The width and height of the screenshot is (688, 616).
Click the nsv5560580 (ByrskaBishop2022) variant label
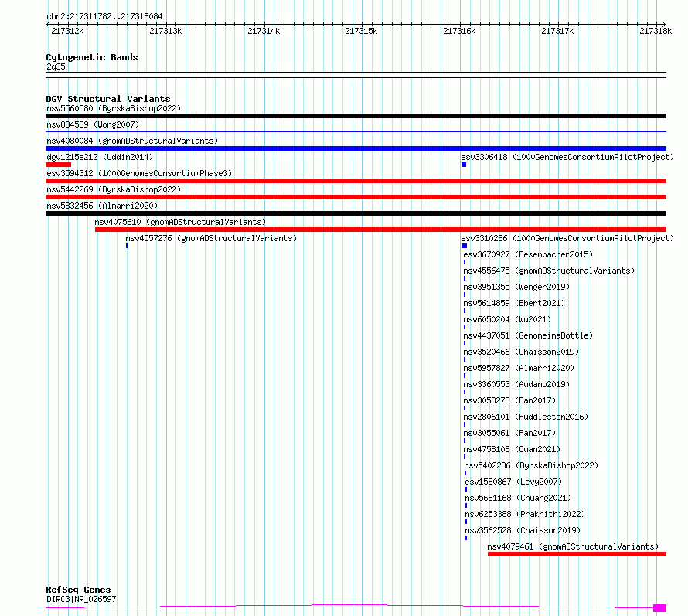point(114,108)
